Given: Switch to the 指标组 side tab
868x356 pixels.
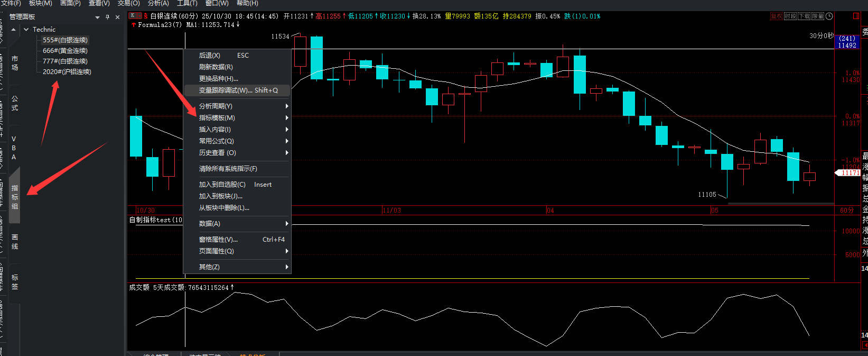Looking at the screenshot, I should point(15,197).
